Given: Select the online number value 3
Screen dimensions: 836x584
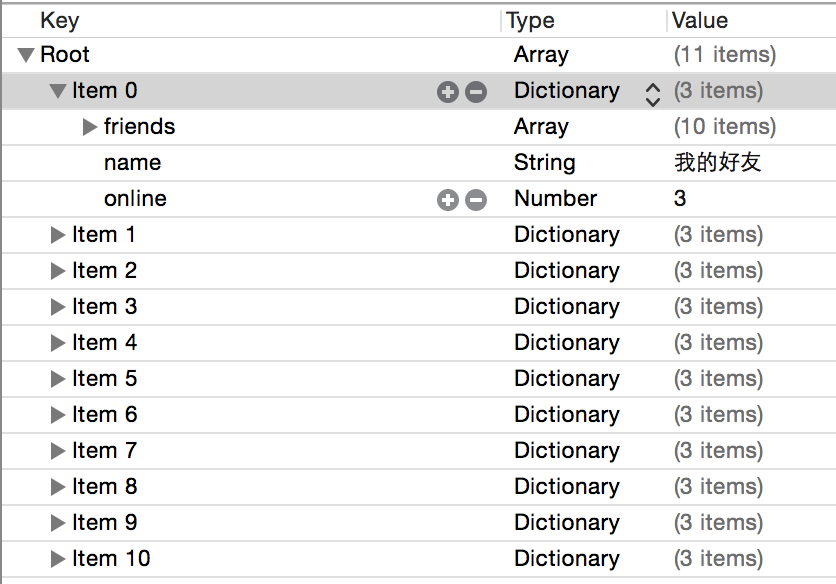Looking at the screenshot, I should point(681,199).
